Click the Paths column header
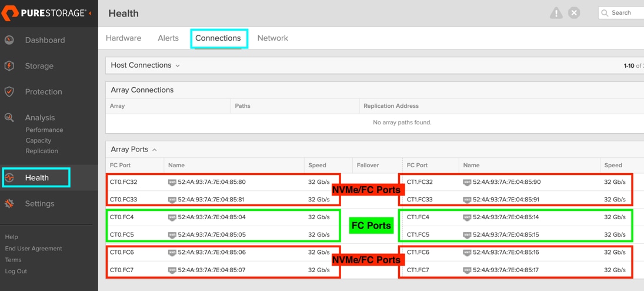 tap(243, 106)
